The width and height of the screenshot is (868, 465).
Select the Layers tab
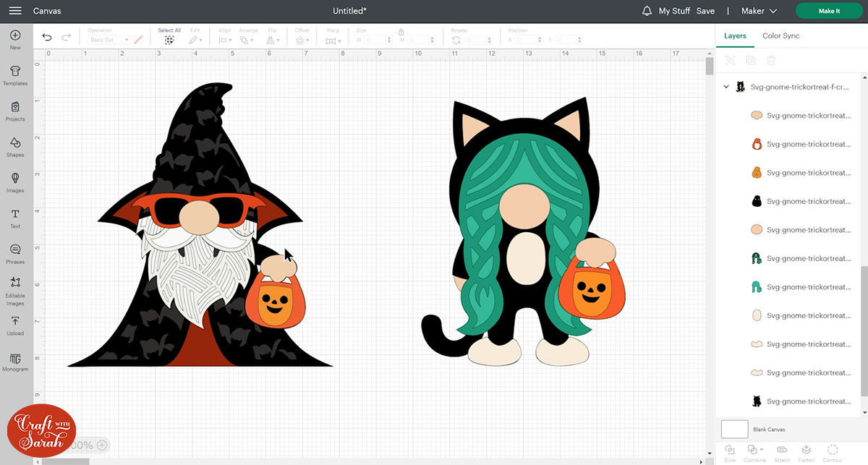point(735,35)
